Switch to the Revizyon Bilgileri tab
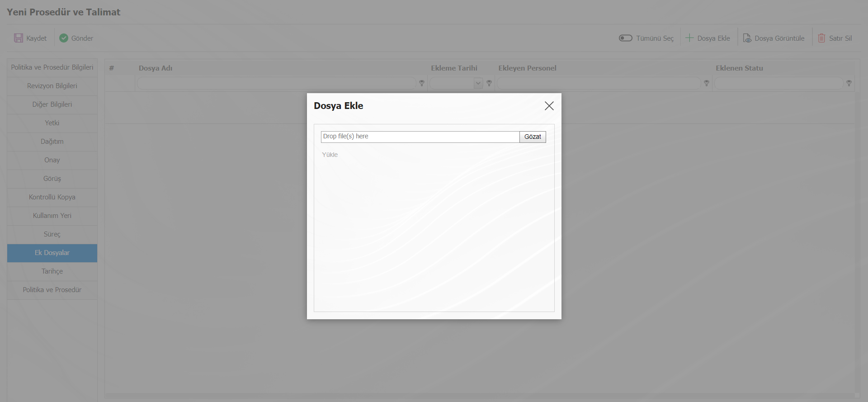Viewport: 868px width, 402px height. [x=52, y=86]
